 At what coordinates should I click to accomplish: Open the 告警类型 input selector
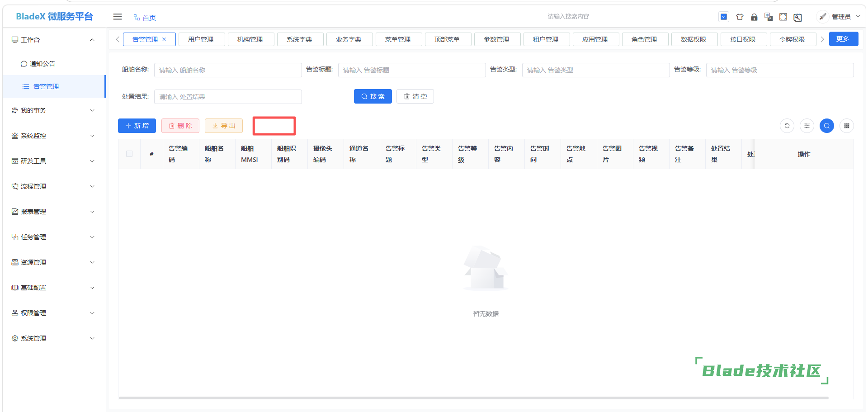[x=596, y=70]
